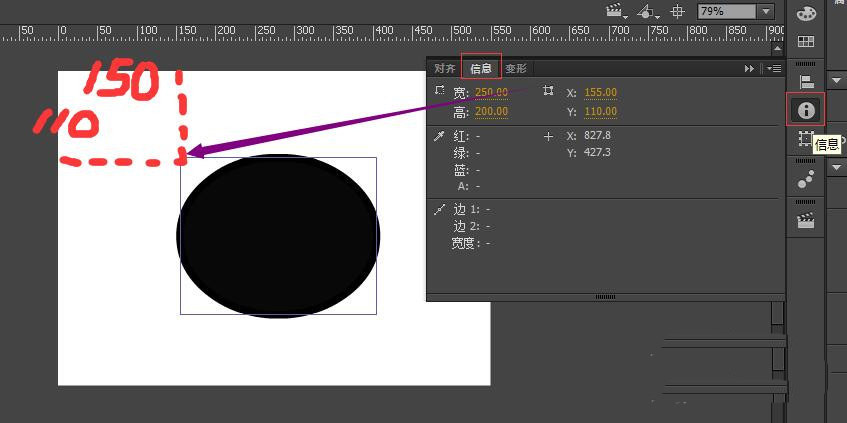Image resolution: width=847 pixels, height=423 pixels.
Task: Open the Scene panel clapperboard icon
Action: click(806, 220)
